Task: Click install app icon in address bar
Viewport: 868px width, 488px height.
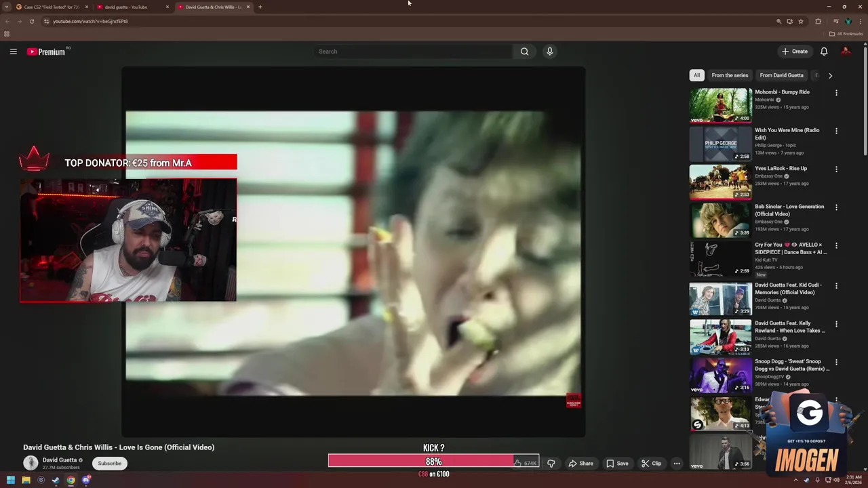Action: (790, 21)
